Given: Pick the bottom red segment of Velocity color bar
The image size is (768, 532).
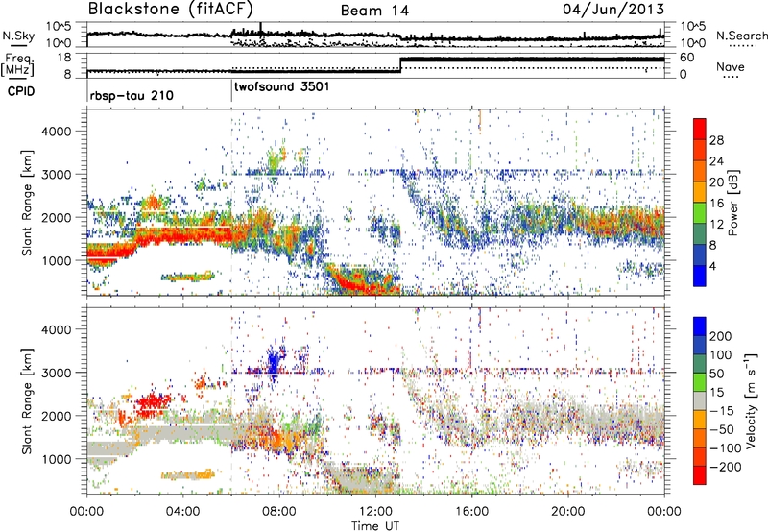Looking at the screenshot, I should 700,475.
